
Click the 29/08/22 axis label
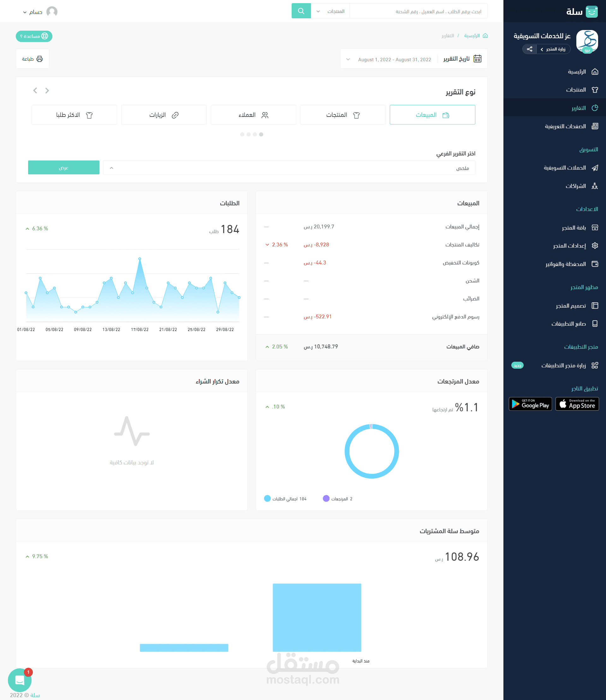click(225, 329)
